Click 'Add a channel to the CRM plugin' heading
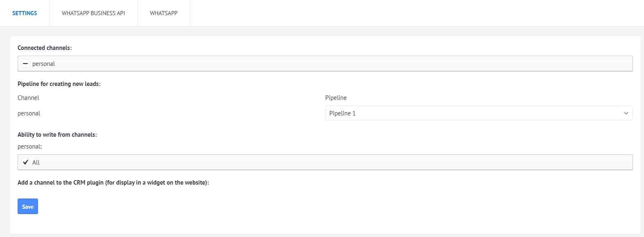Viewport: 644px width, 237px height. pyautogui.click(x=113, y=183)
